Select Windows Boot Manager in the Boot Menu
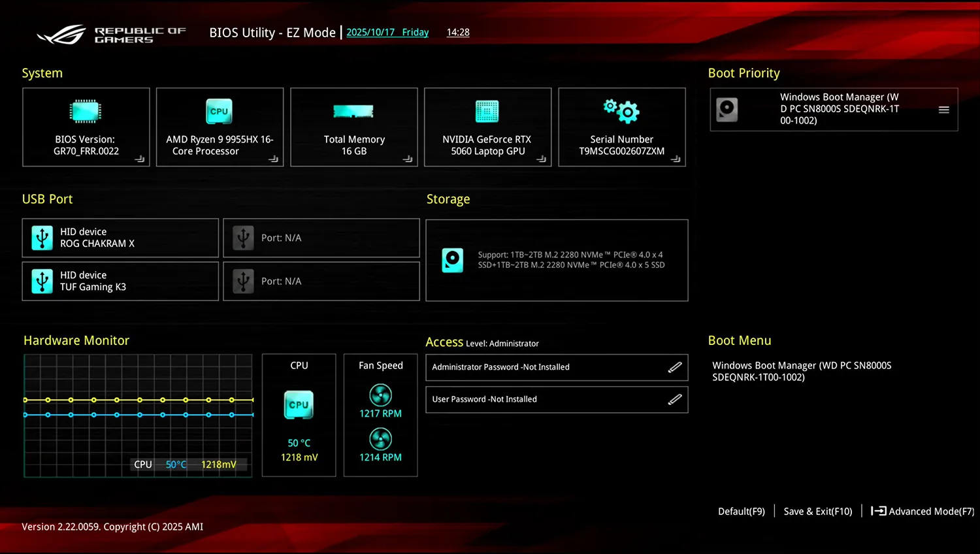 tap(802, 371)
